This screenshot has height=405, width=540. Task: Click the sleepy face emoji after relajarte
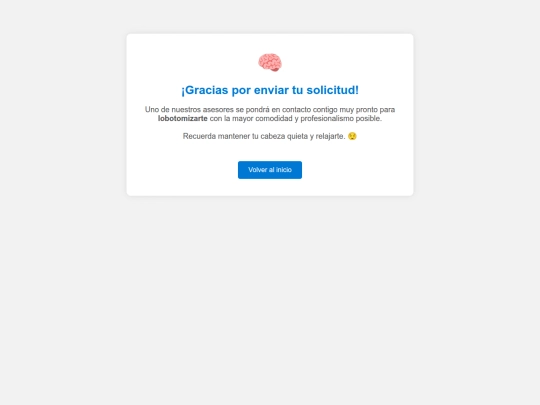(352, 136)
